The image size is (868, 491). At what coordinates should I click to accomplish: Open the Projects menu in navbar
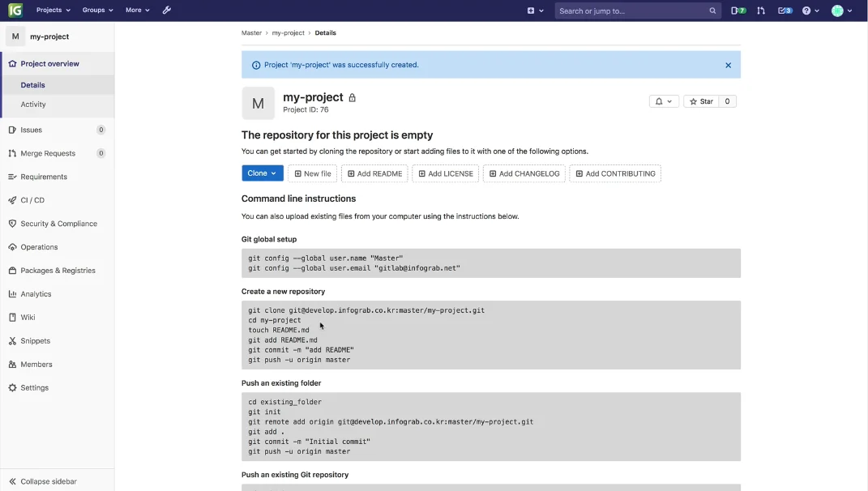[53, 11]
